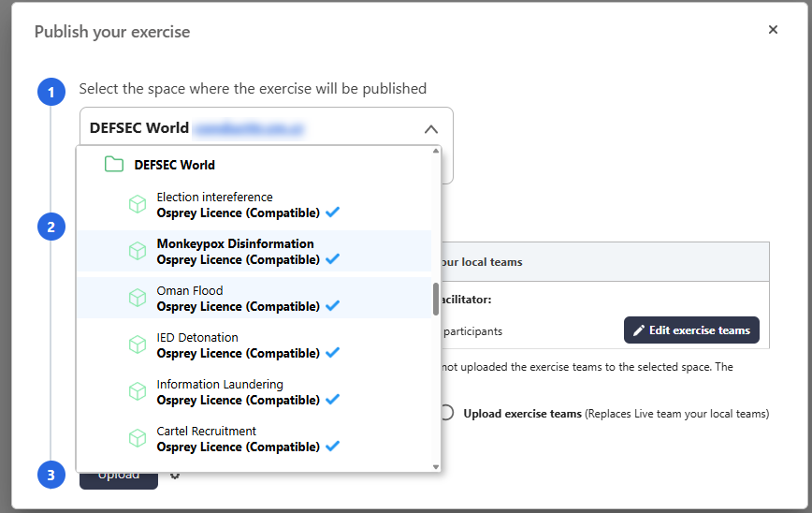The height and width of the screenshot is (513, 812).
Task: Click the dropdown list scrollbar thumb
Action: pos(435,300)
